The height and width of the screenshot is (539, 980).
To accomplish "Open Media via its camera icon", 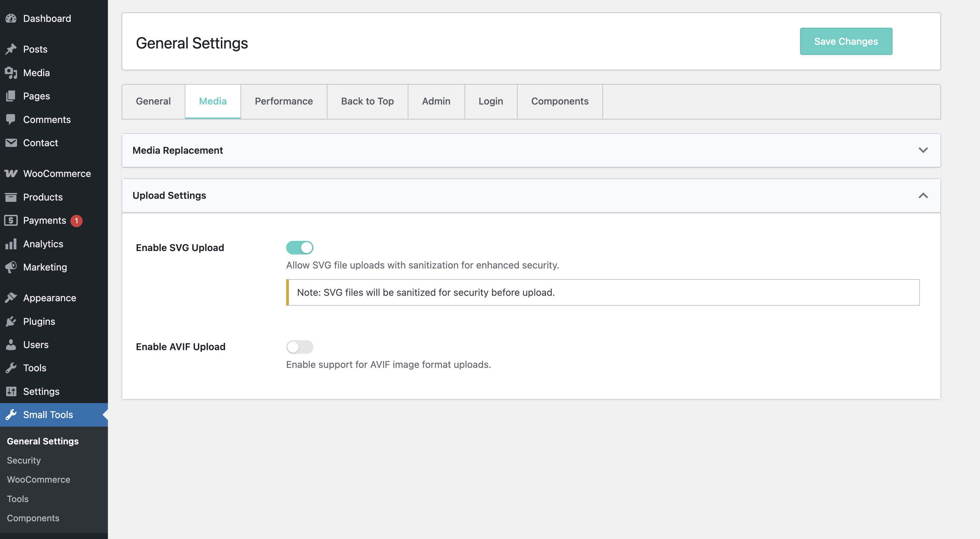I will coord(11,73).
